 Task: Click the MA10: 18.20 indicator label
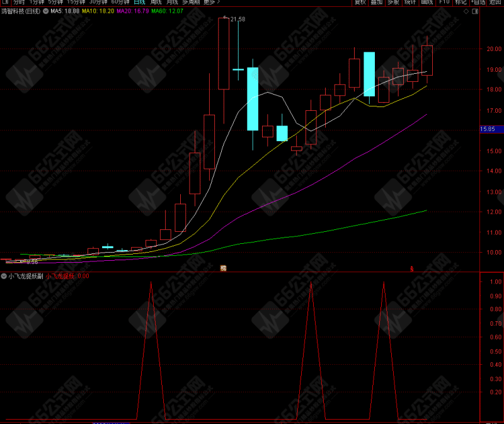[x=98, y=11]
